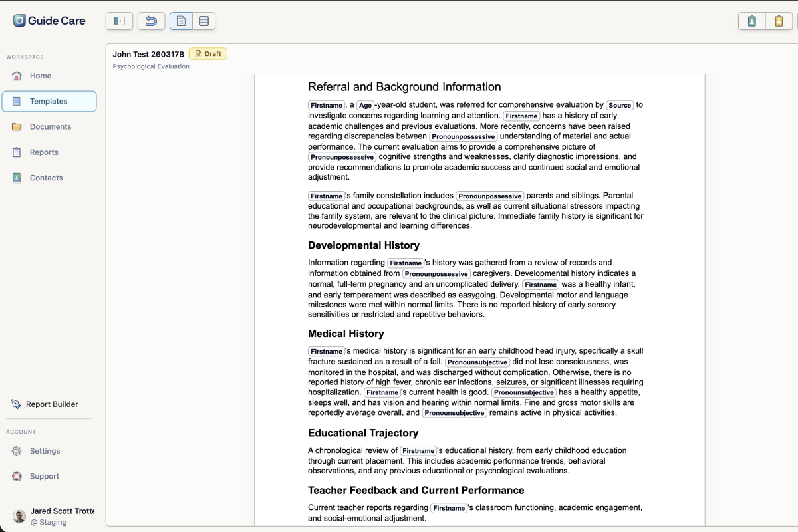The height and width of the screenshot is (532, 798).
Task: Switch to document page view
Action: pyautogui.click(x=181, y=21)
